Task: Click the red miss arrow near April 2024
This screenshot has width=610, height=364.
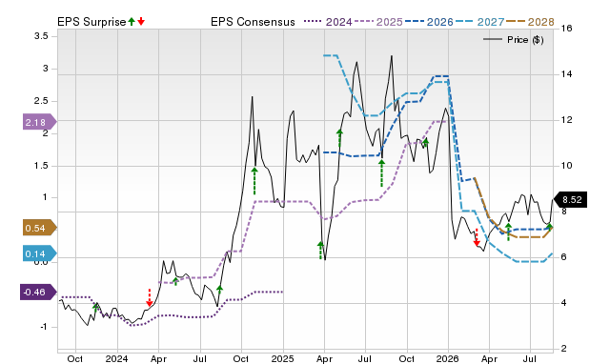Action: (149, 297)
